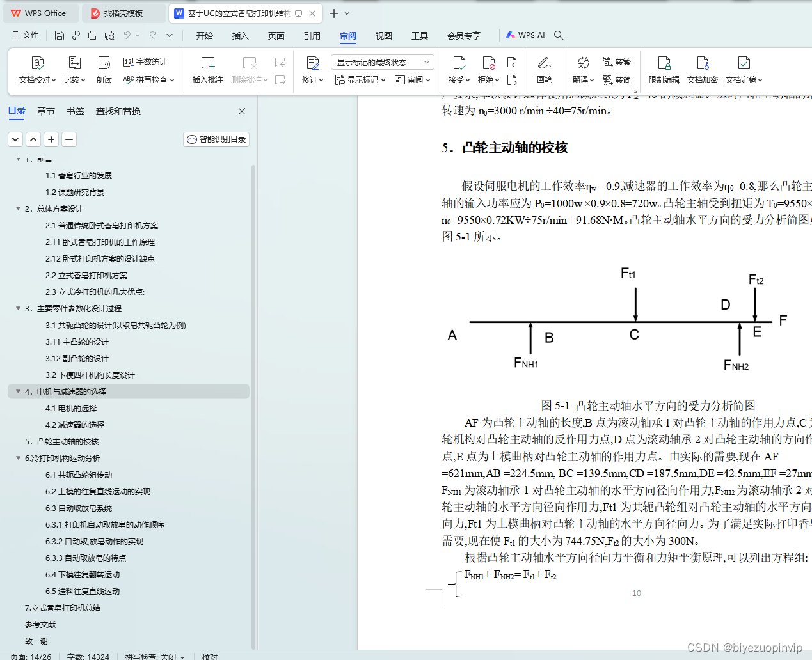The height and width of the screenshot is (660, 812).
Task: Open the quick access toolbar more dropdown
Action: click(x=170, y=35)
